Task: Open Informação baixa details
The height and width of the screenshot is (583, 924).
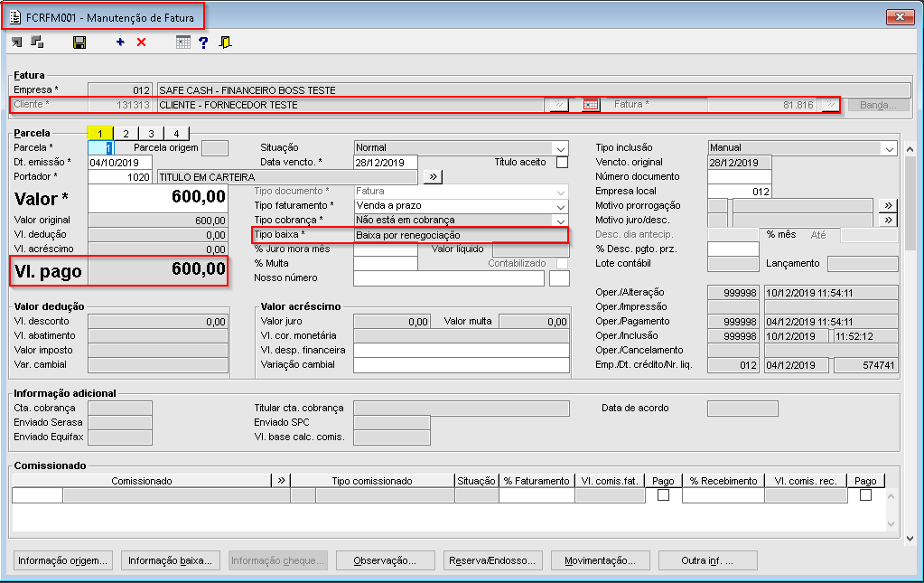Action: 171,560
